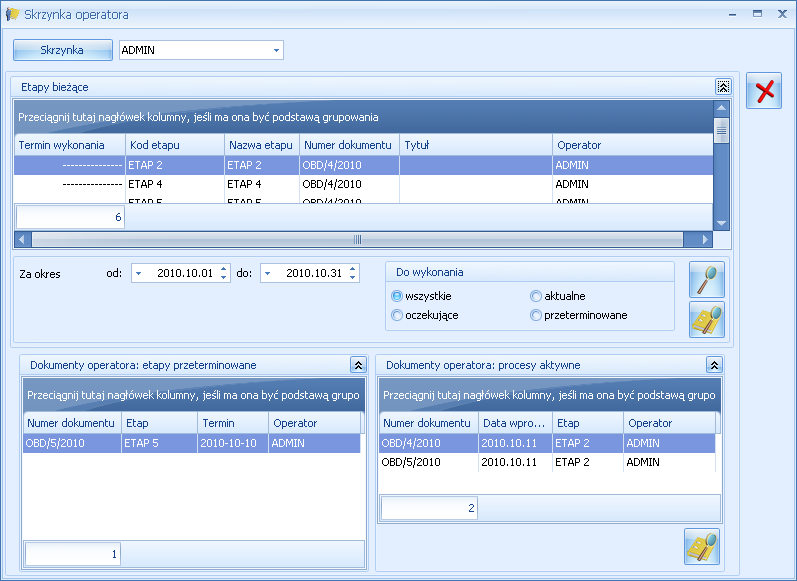
Task: Click the row count 2 in procesy aktywne
Action: [429, 508]
